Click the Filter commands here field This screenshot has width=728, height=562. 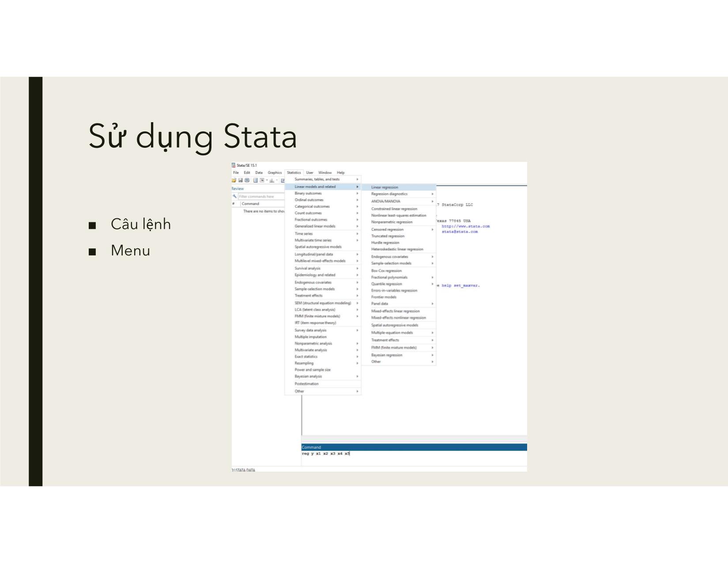point(261,196)
